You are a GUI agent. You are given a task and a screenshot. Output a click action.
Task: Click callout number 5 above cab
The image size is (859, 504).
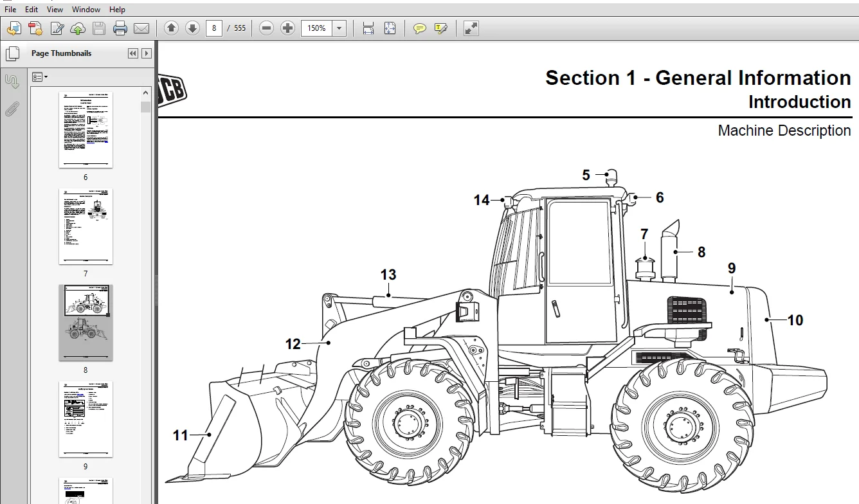click(x=586, y=175)
